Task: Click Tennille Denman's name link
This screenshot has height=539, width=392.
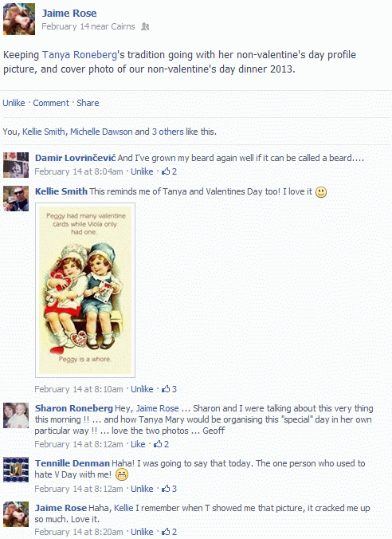Action: coord(73,463)
